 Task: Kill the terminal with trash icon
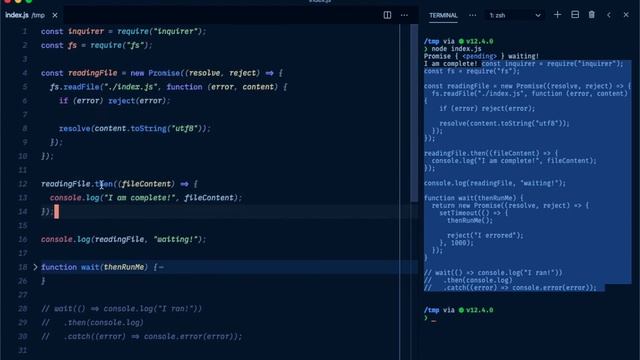tap(591, 15)
